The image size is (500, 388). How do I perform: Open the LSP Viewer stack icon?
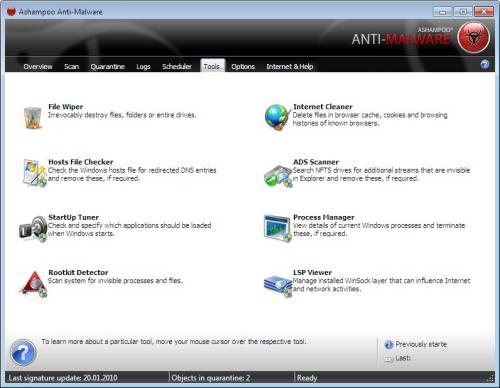278,286
